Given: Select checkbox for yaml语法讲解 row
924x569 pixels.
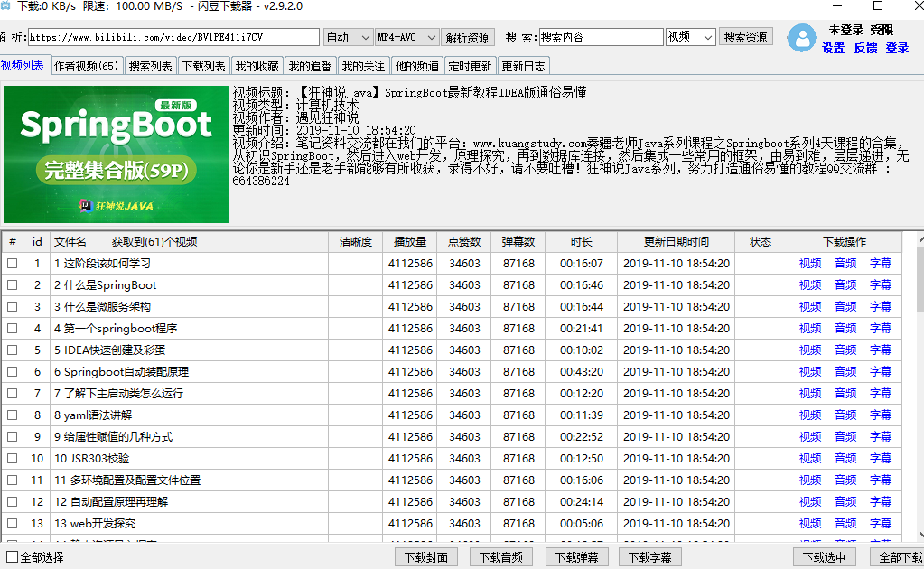Looking at the screenshot, I should 13,415.
